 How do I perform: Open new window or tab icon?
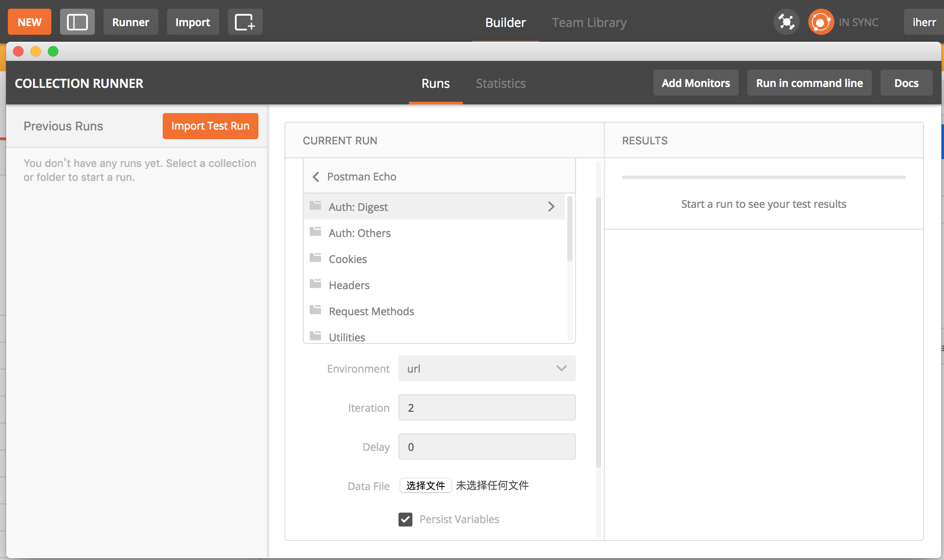pos(245,22)
